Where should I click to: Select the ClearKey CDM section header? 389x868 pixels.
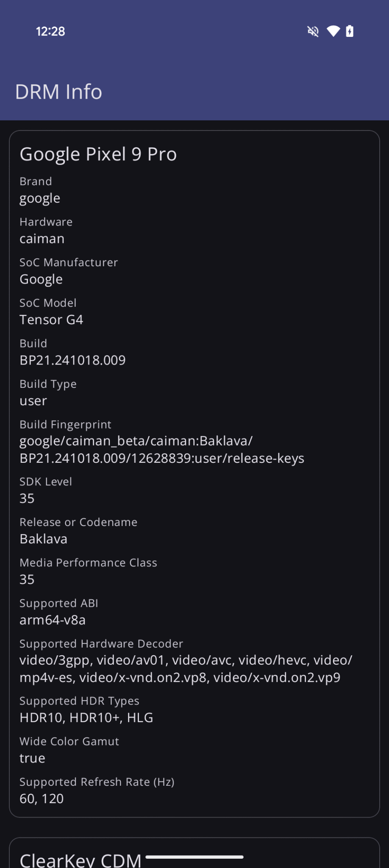(81, 856)
